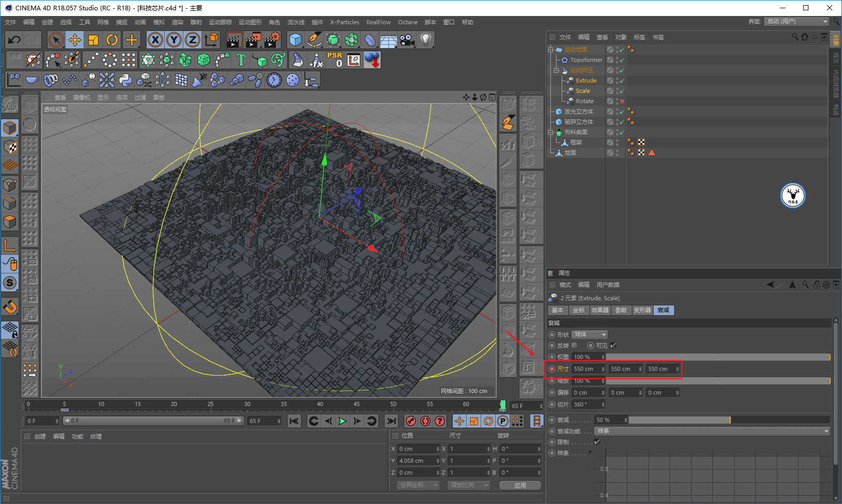Screen dimensions: 842x504
Task: Add a Floor grid object
Action: point(389,40)
